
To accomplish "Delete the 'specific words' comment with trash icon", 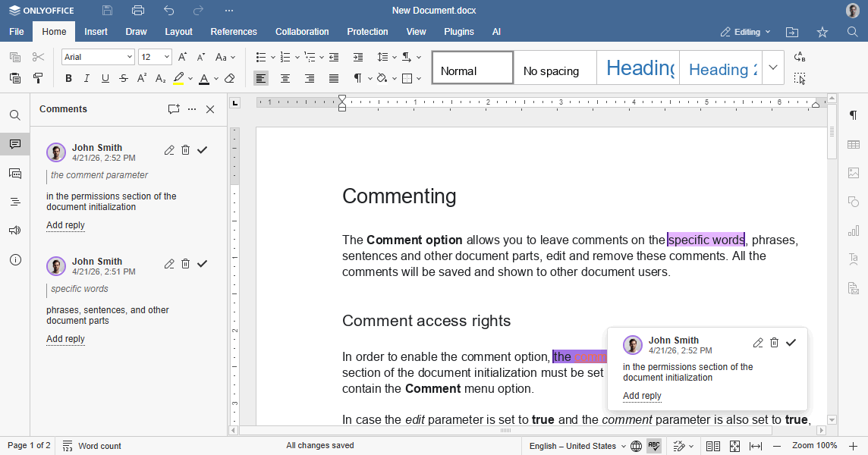I will 186,264.
